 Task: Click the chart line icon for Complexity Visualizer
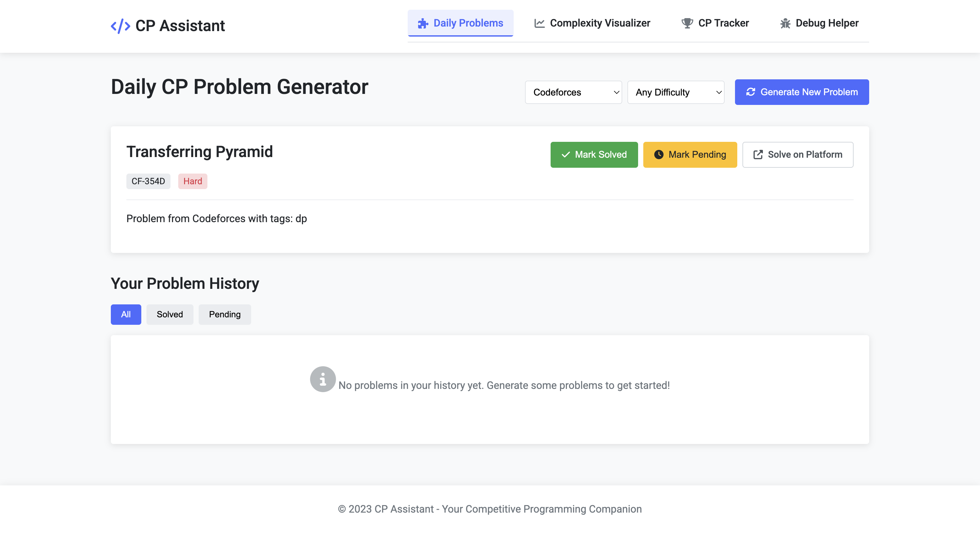(539, 24)
